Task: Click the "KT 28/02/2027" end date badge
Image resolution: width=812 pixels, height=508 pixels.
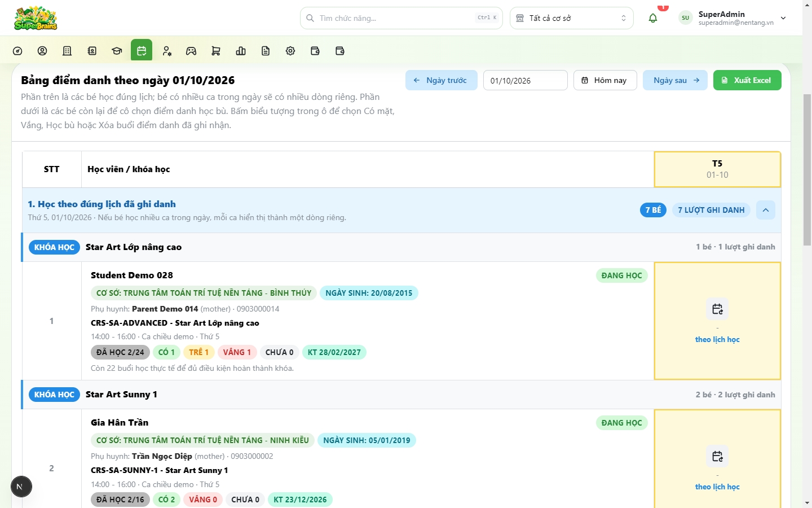Action: point(334,352)
